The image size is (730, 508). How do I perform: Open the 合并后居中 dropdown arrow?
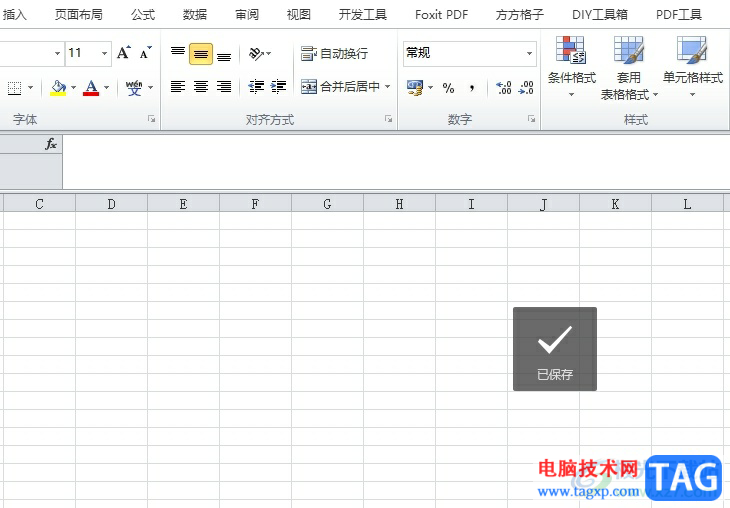coord(387,87)
